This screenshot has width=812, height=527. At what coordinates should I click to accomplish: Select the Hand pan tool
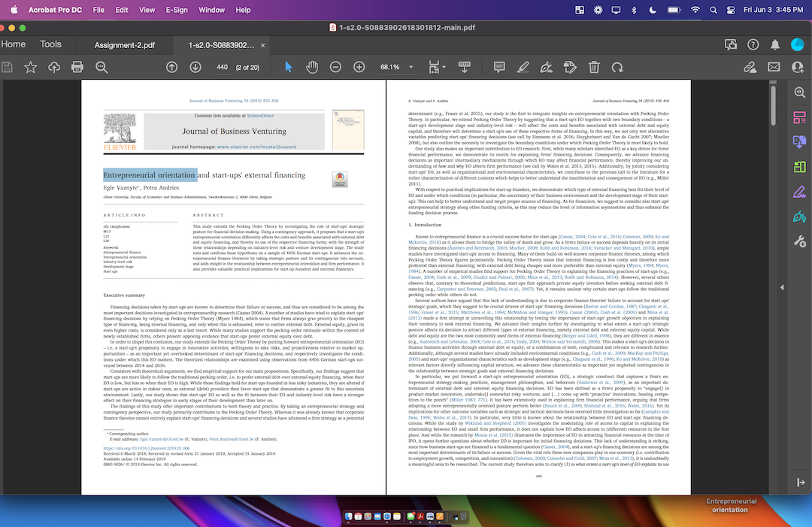point(312,67)
